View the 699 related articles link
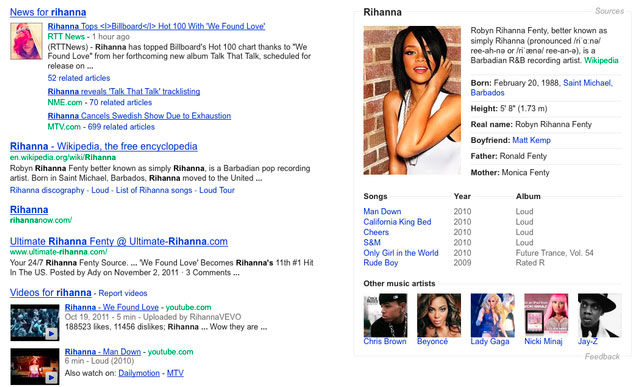Viewport: 637px width, 387px height. coord(121,127)
